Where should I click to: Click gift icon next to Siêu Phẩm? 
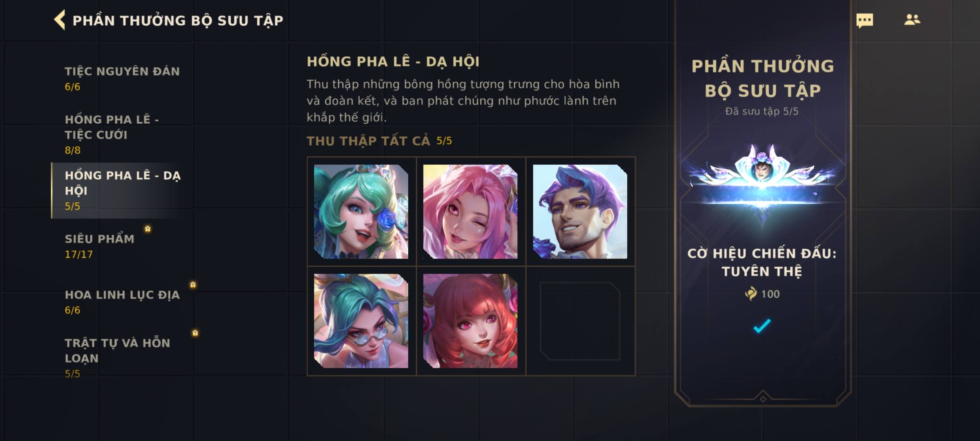tap(148, 229)
